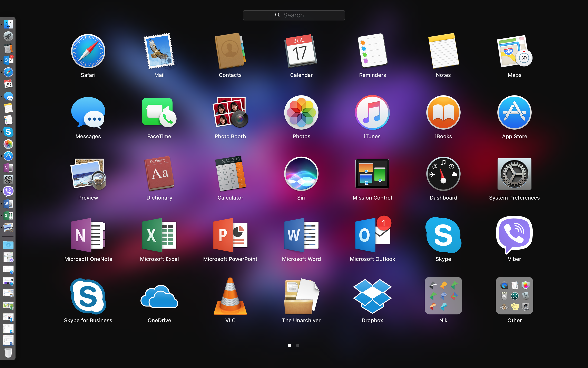Image resolution: width=588 pixels, height=368 pixels.
Task: Launch Microsoft PowerPoint
Action: click(x=230, y=235)
